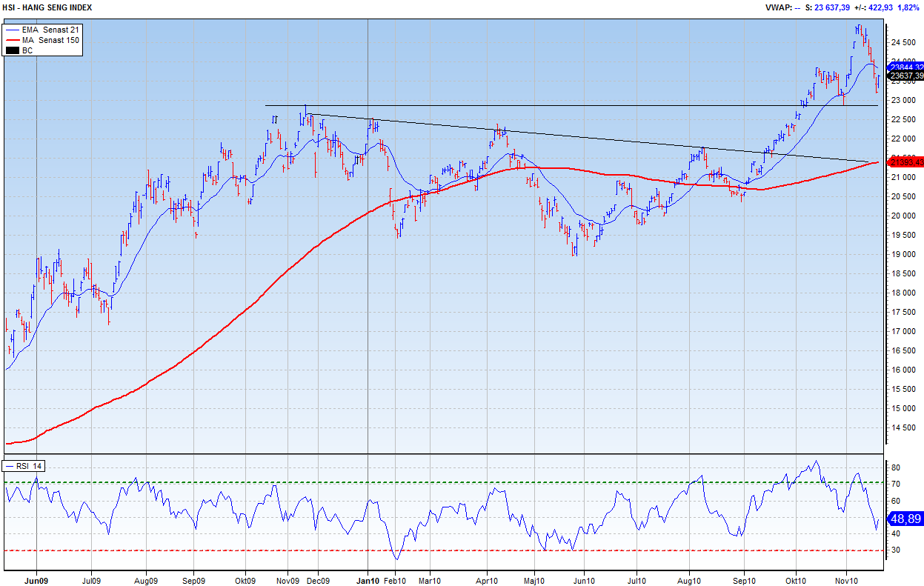This screenshot has width=924, height=586.
Task: Click the black 23637,39 last price tag
Action: (905, 76)
